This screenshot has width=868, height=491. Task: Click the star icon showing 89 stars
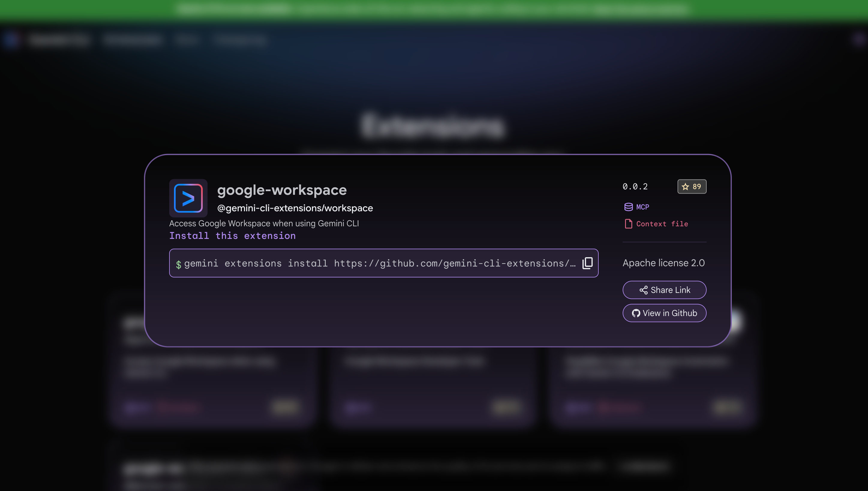point(685,186)
